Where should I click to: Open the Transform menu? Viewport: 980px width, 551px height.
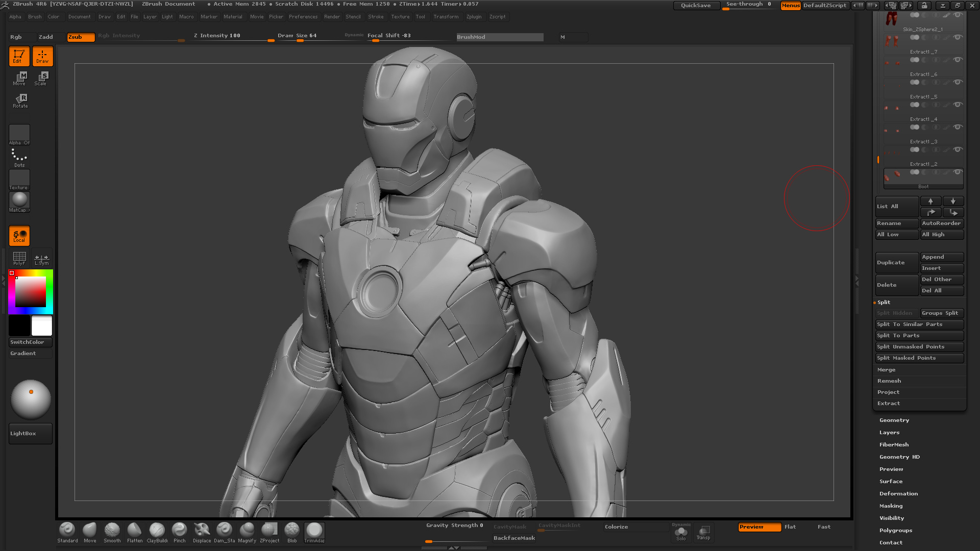446,17
